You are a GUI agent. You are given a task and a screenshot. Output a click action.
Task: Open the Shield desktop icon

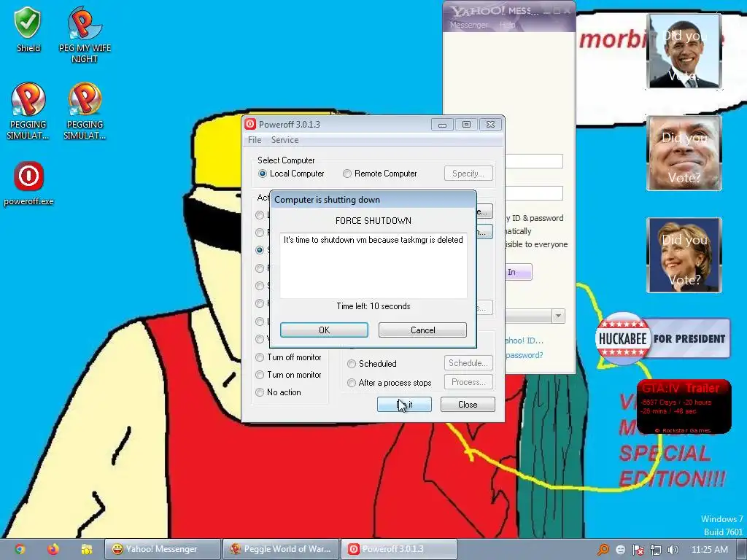coord(28,29)
